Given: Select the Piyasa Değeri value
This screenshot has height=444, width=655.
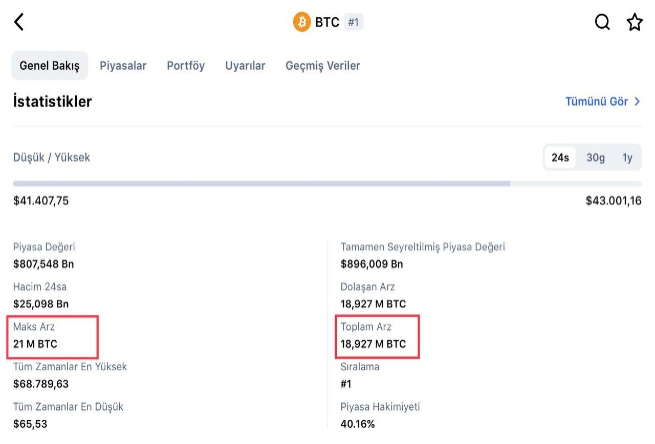Looking at the screenshot, I should (43, 264).
